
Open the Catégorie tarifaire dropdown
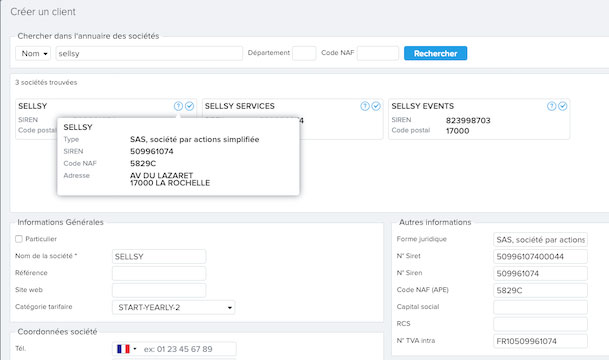(x=174, y=308)
